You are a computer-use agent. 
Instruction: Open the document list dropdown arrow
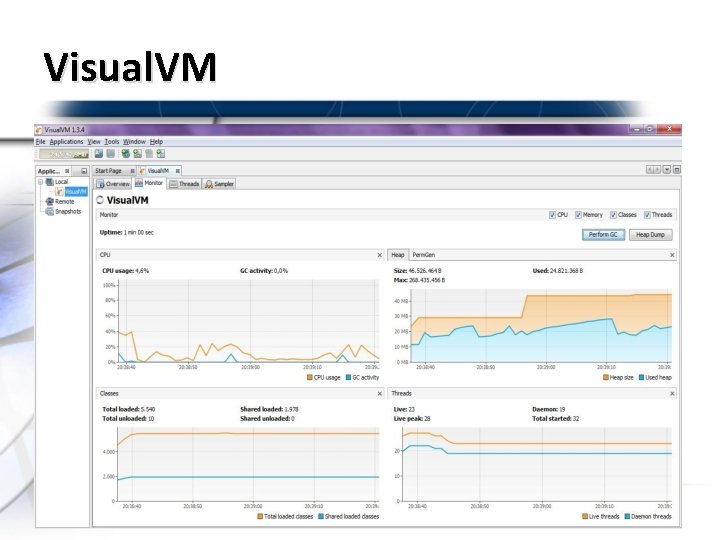point(667,169)
